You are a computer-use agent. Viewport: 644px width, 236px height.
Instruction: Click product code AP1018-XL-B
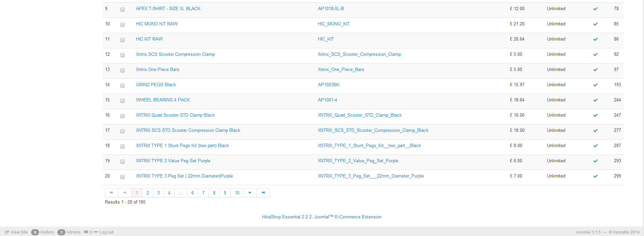click(x=331, y=8)
